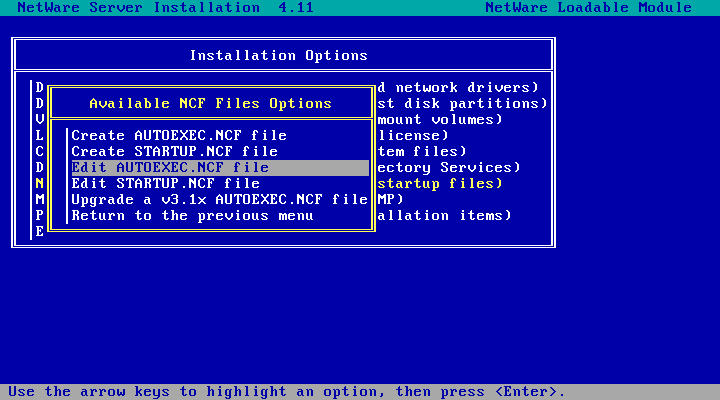The width and height of the screenshot is (720, 400).
Task: Click the yellow N row letter
Action: [x=39, y=184]
